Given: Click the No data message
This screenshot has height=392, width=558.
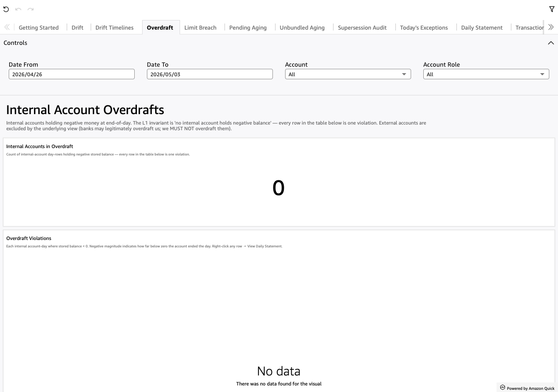Looking at the screenshot, I should pos(279,371).
